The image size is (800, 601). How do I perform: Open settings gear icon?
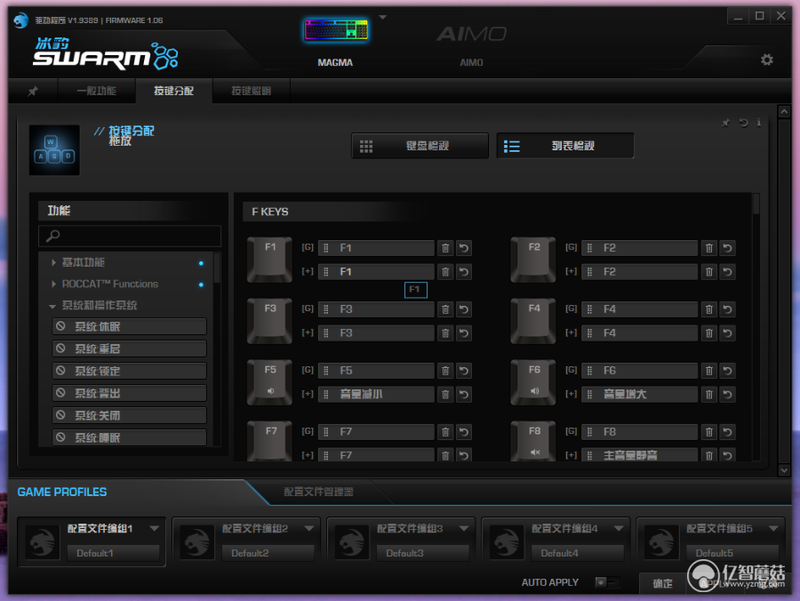pyautogui.click(x=766, y=60)
